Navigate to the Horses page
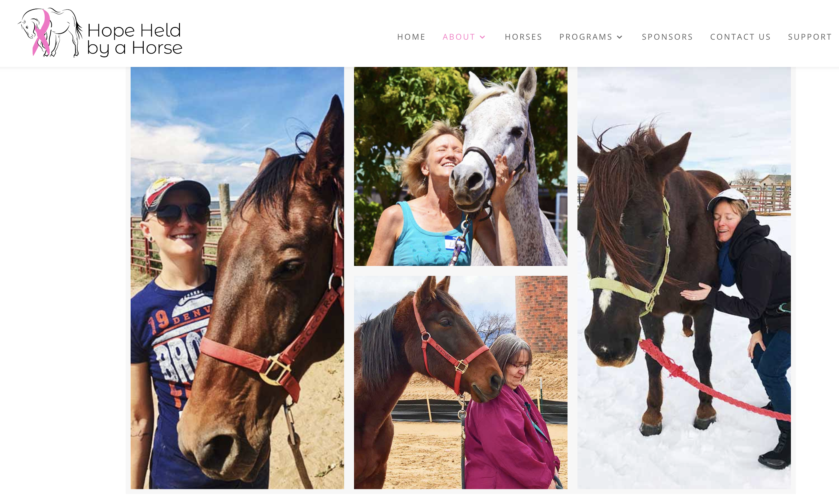The height and width of the screenshot is (504, 839). pos(523,37)
